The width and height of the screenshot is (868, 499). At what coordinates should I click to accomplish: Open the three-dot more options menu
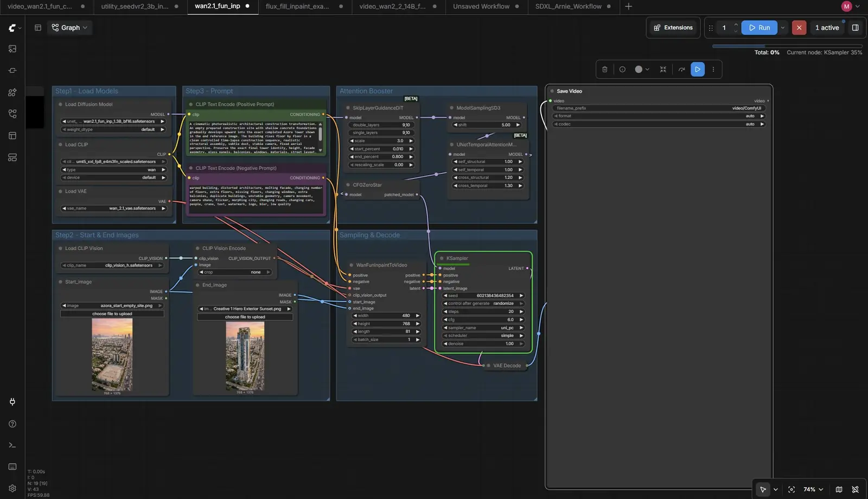[x=713, y=70]
